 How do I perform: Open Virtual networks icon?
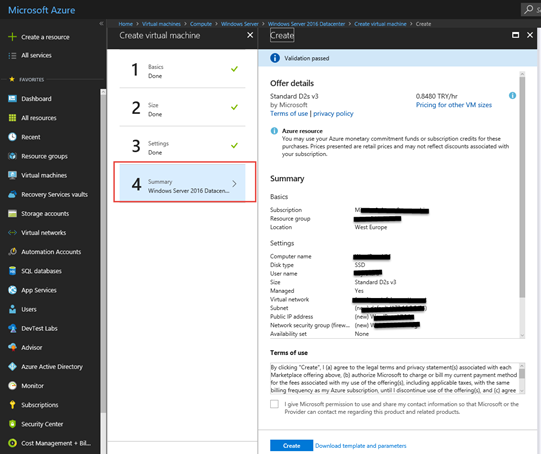[12, 233]
